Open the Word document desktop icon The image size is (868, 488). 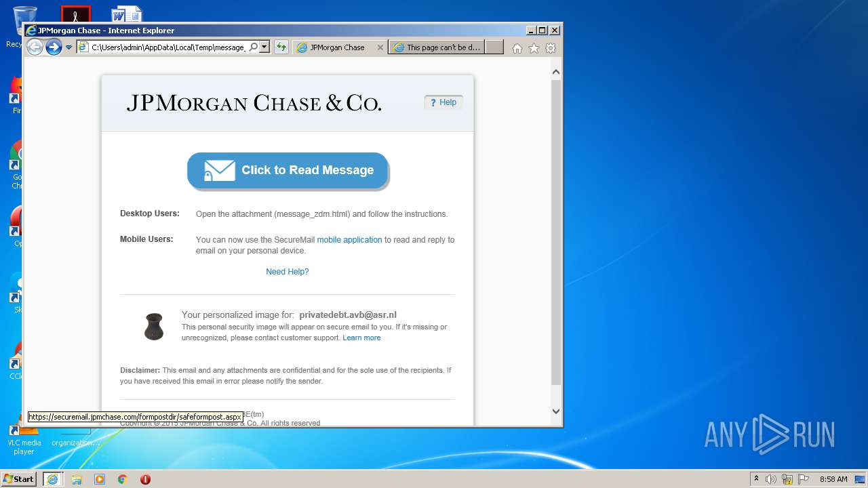click(127, 14)
